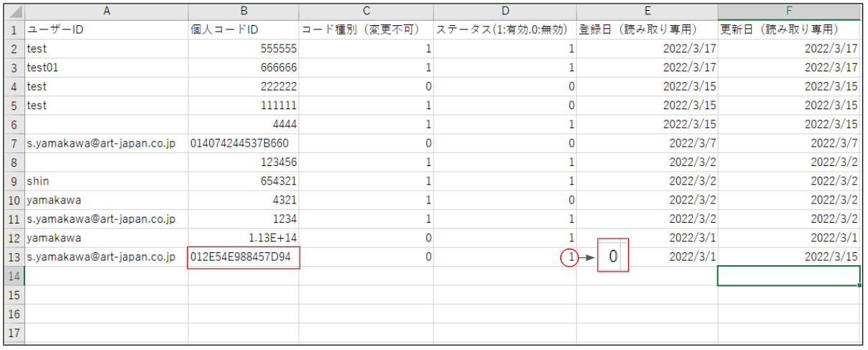Click the 更新日（読み取り専用） header cell
Screen dimensions: 868x350
789,30
